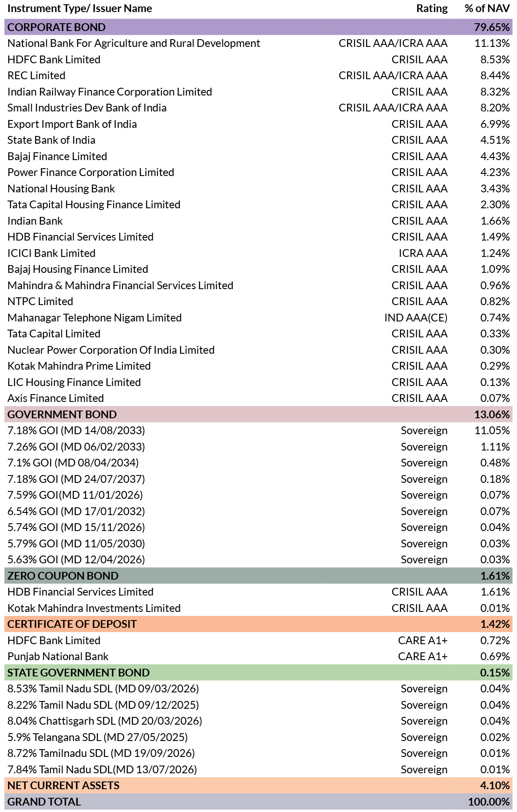Click the IND AAA(CE) rating cell
The image size is (517, 812).
[x=416, y=318]
